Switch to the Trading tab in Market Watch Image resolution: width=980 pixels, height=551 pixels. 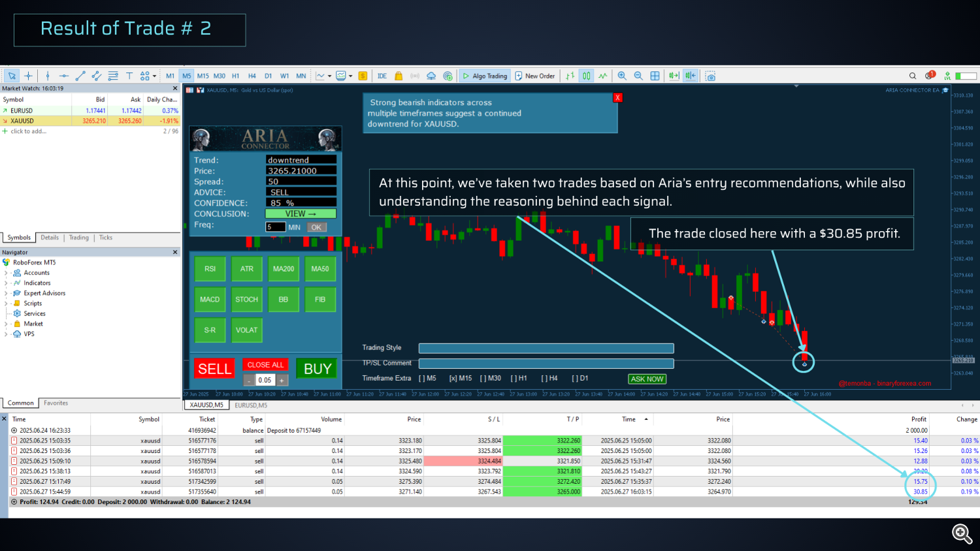pyautogui.click(x=79, y=238)
